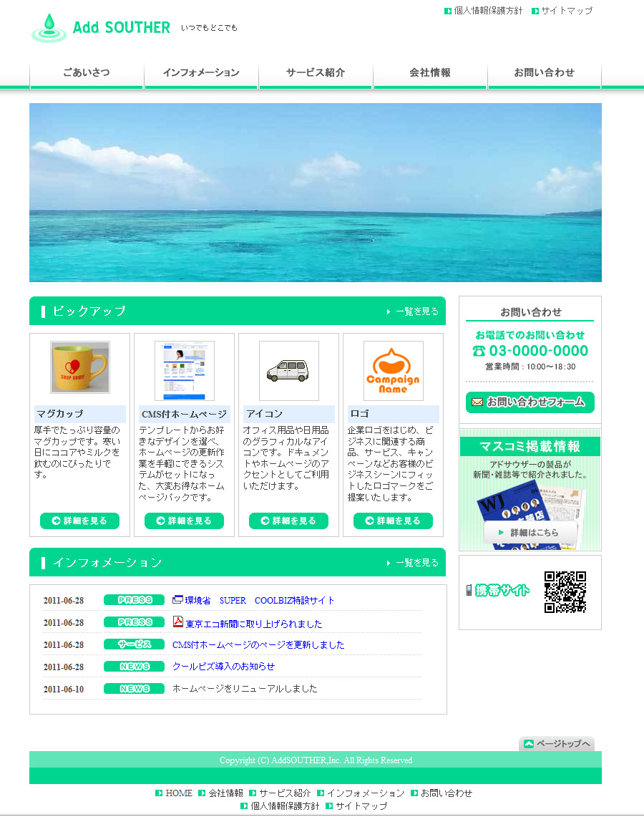The width and height of the screenshot is (644, 822).
Task: Click the QR code image
Action: click(565, 592)
